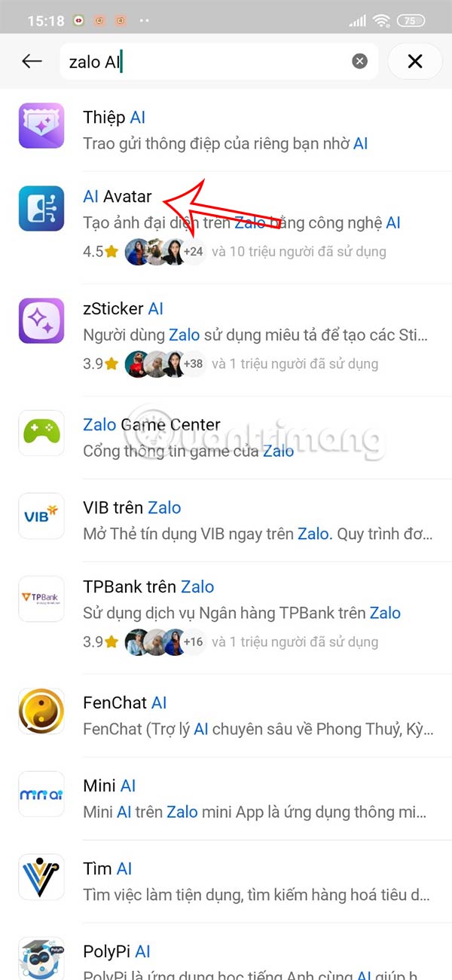Select the 'AI Avatar' result title

[118, 197]
